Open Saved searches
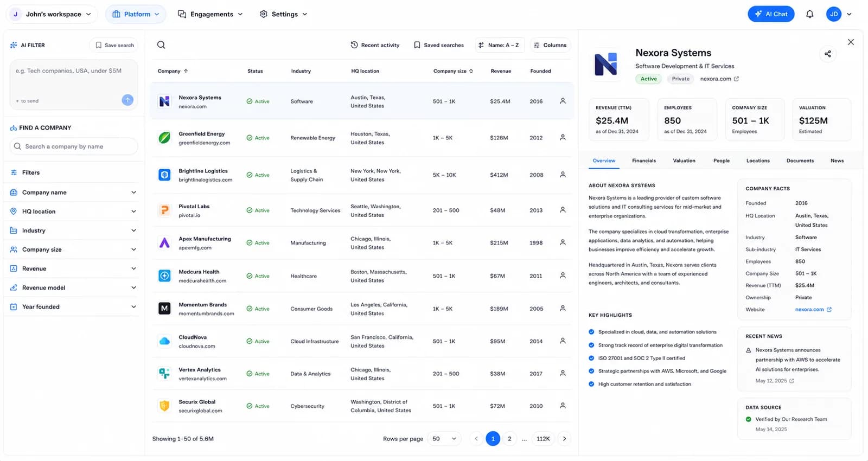 439,45
